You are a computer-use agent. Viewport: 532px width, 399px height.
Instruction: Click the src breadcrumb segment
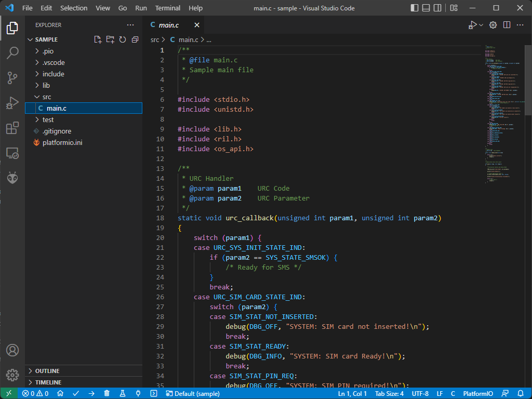[155, 39]
